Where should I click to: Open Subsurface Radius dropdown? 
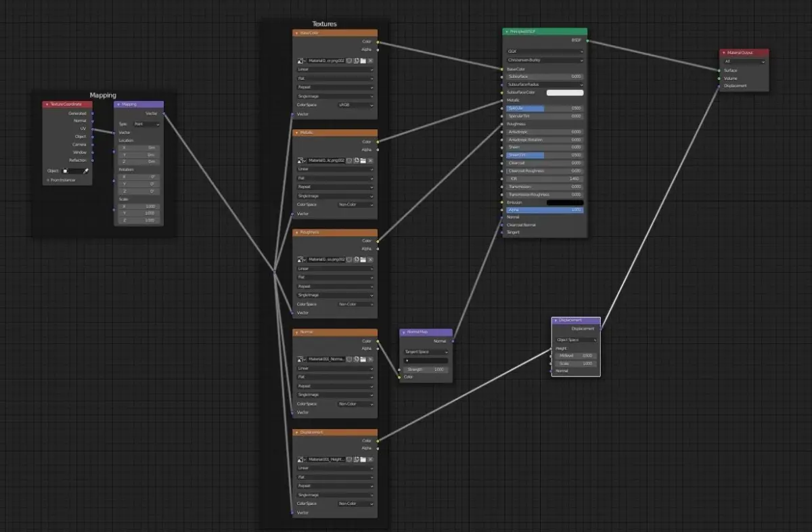(545, 85)
